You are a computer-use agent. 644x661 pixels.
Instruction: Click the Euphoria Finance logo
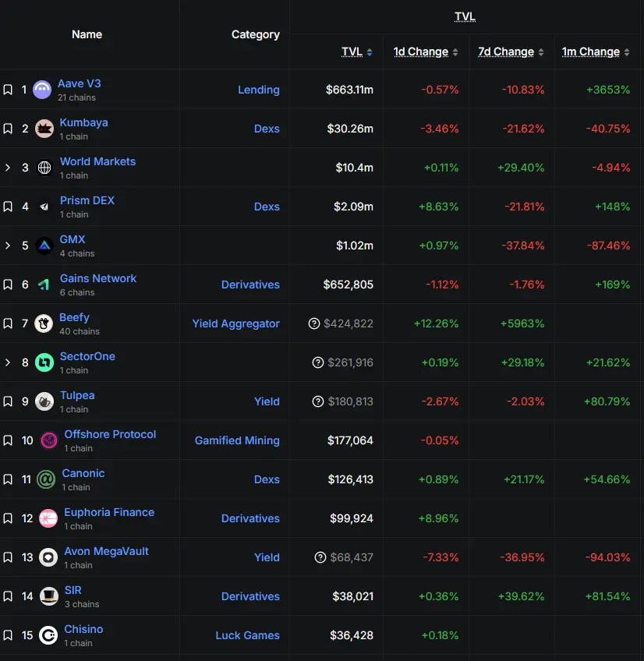48,518
